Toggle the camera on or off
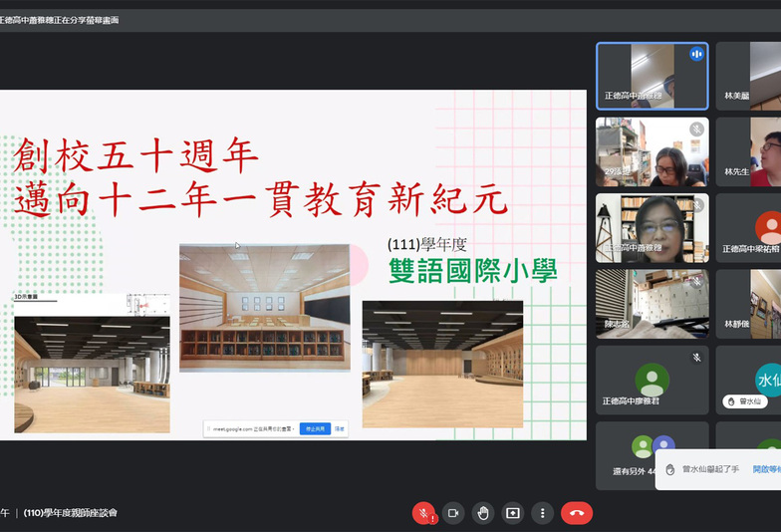Image resolution: width=781 pixels, height=532 pixels. coord(452,513)
